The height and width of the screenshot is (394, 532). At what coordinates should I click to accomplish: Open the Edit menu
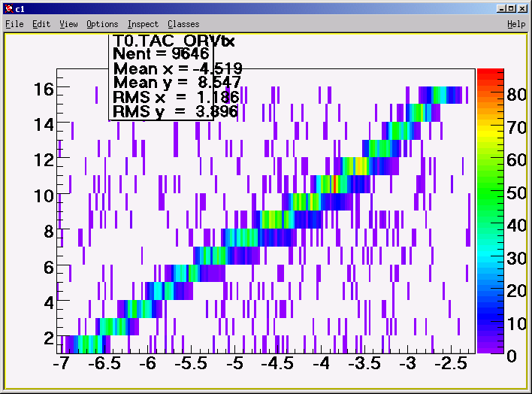tap(41, 24)
